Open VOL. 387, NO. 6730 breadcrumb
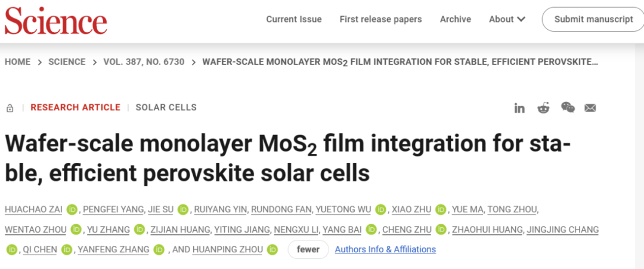This screenshot has width=644, height=269. (144, 62)
